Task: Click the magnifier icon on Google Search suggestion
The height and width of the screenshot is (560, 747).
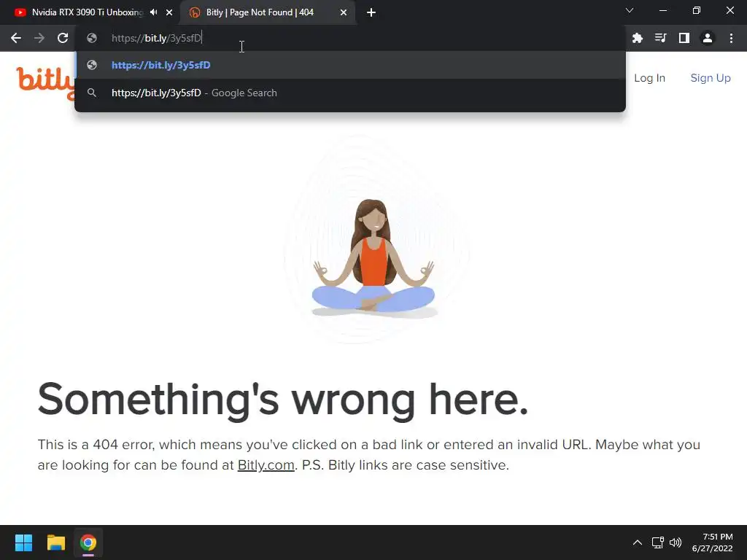Action: pos(92,93)
